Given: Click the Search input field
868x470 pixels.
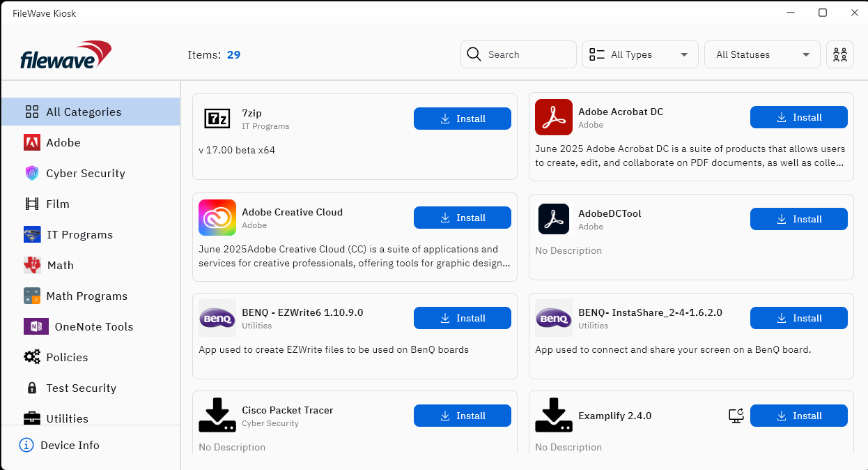Looking at the screenshot, I should pos(518,54).
